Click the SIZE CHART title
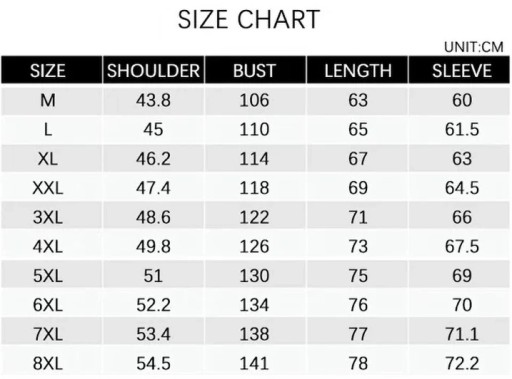This screenshot has height=379, width=512. [249, 20]
